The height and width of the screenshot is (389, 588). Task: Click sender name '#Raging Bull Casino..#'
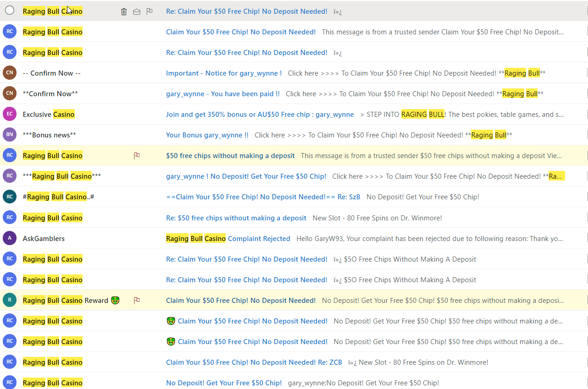(x=59, y=197)
